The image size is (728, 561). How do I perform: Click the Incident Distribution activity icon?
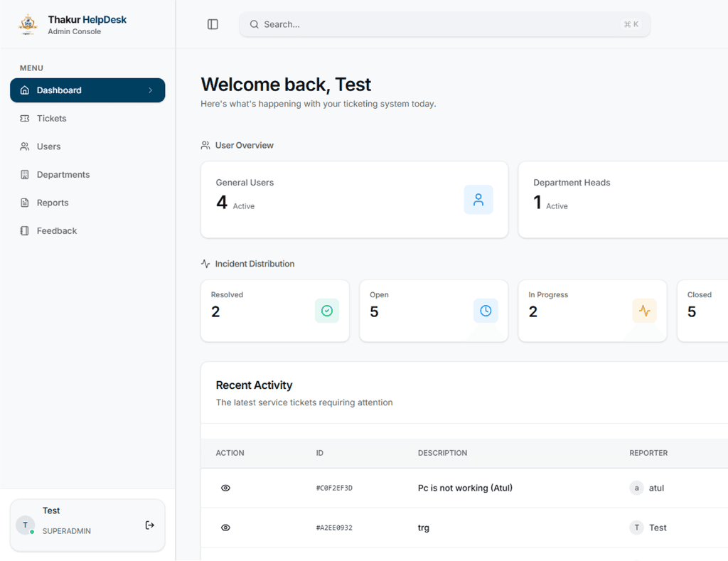[205, 264]
